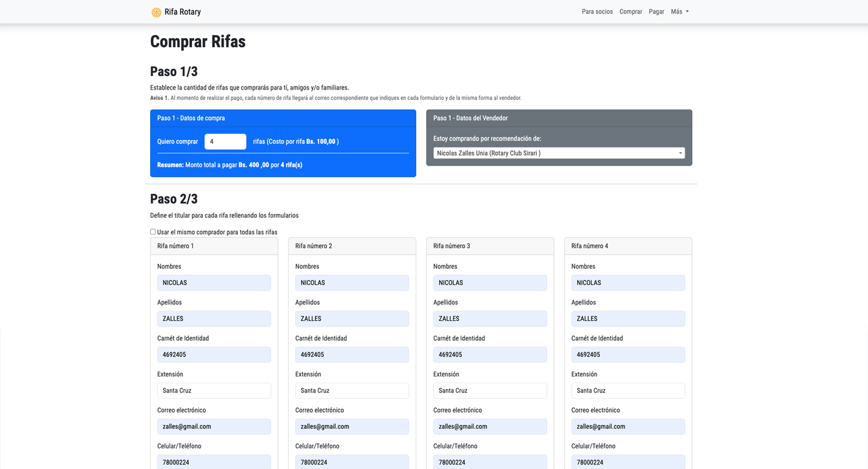Open Extensión field in Rifa número 4
868x469 pixels.
(x=628, y=391)
